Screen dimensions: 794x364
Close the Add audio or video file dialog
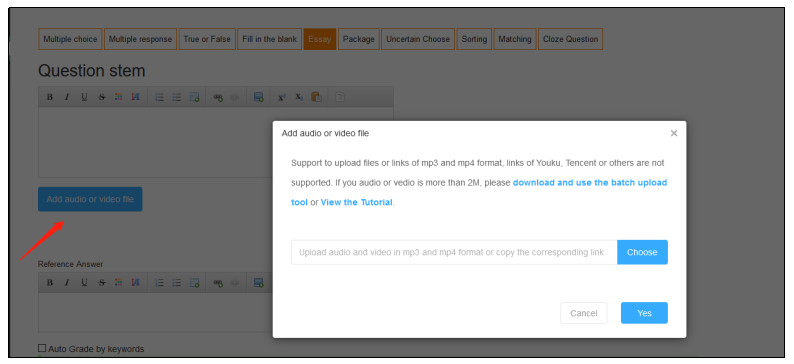coord(673,133)
